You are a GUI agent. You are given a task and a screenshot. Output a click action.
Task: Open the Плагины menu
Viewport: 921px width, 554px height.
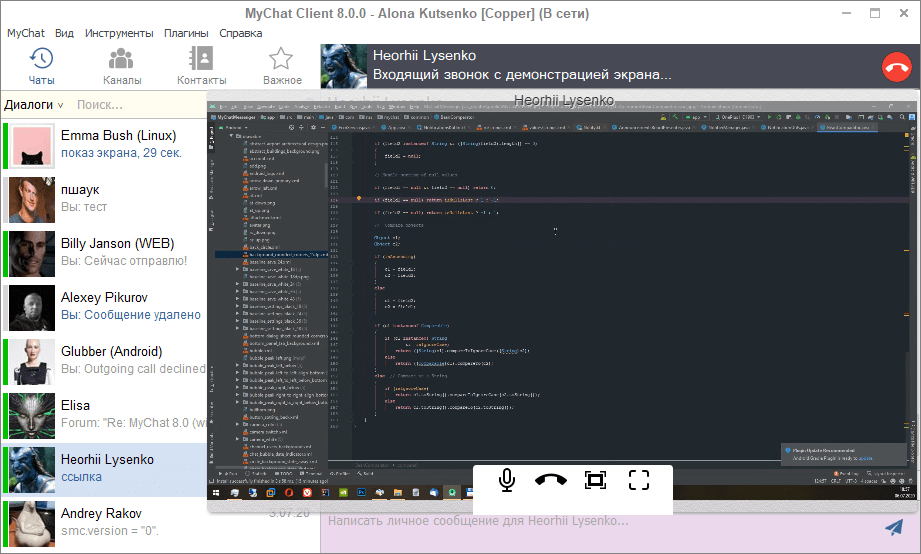(x=186, y=33)
